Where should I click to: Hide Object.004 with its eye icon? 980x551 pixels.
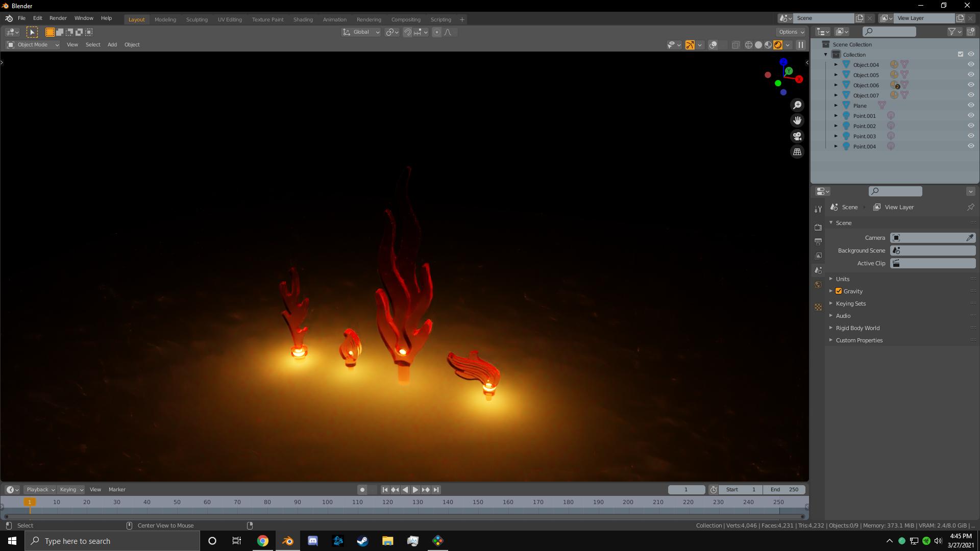[971, 65]
